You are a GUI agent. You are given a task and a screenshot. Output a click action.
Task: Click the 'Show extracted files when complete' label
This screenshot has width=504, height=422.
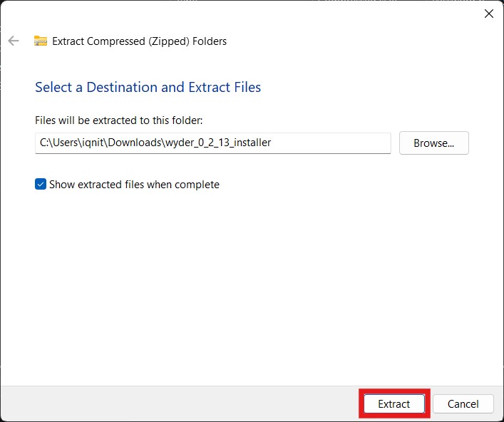coord(134,185)
